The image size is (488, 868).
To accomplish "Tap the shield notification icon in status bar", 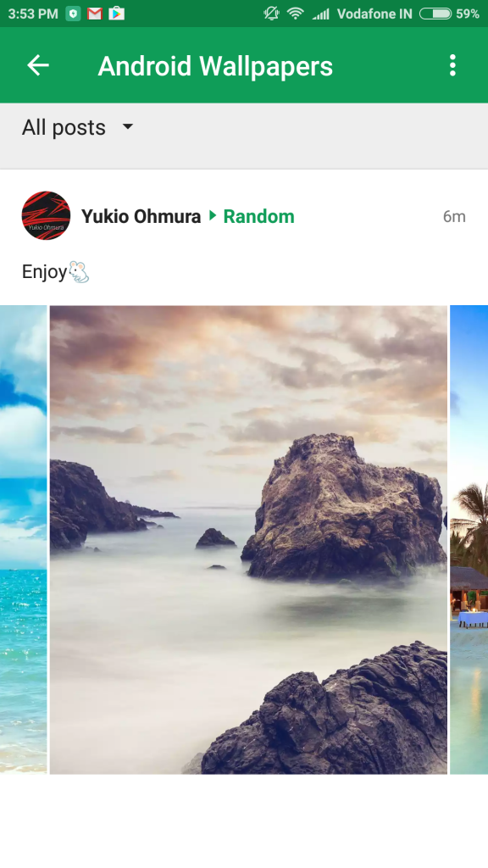I will [x=73, y=14].
